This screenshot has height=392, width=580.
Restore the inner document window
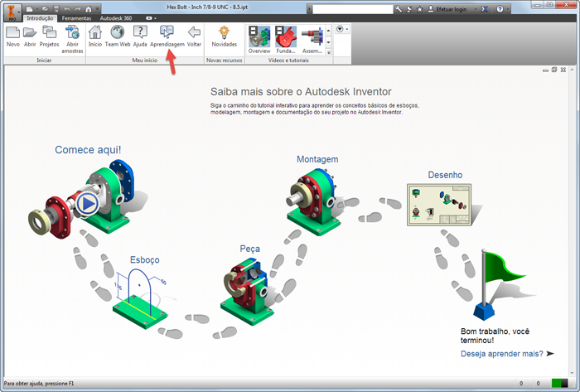tap(554, 70)
